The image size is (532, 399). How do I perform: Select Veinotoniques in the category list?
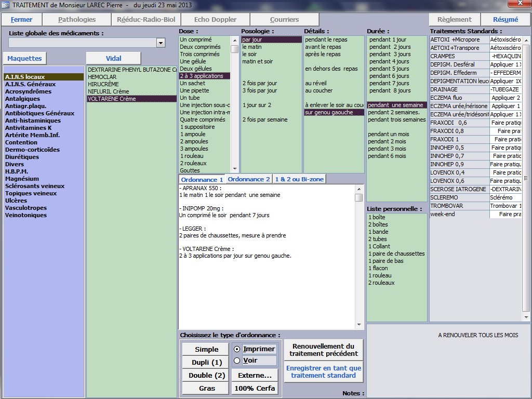[x=26, y=215]
